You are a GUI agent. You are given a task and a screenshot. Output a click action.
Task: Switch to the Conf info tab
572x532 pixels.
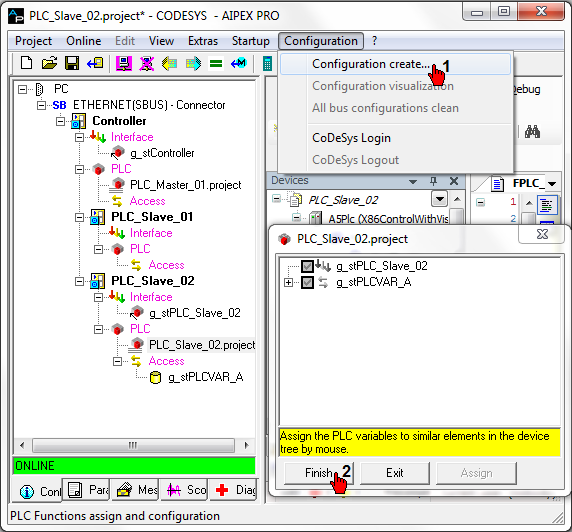[x=38, y=491]
